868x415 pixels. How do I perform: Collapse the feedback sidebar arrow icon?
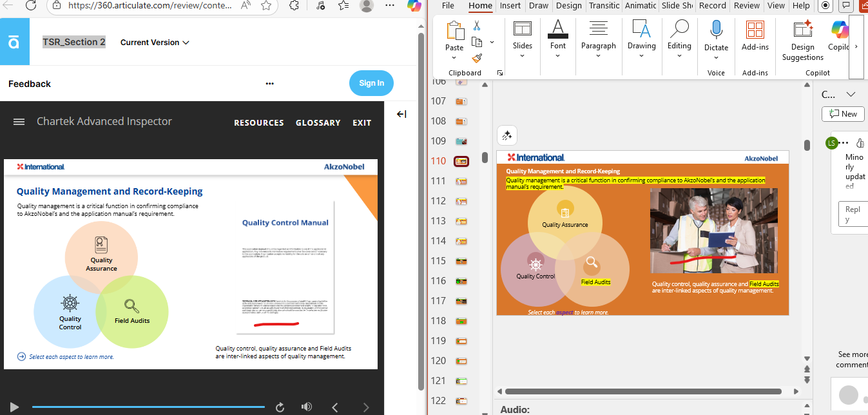coord(401,114)
